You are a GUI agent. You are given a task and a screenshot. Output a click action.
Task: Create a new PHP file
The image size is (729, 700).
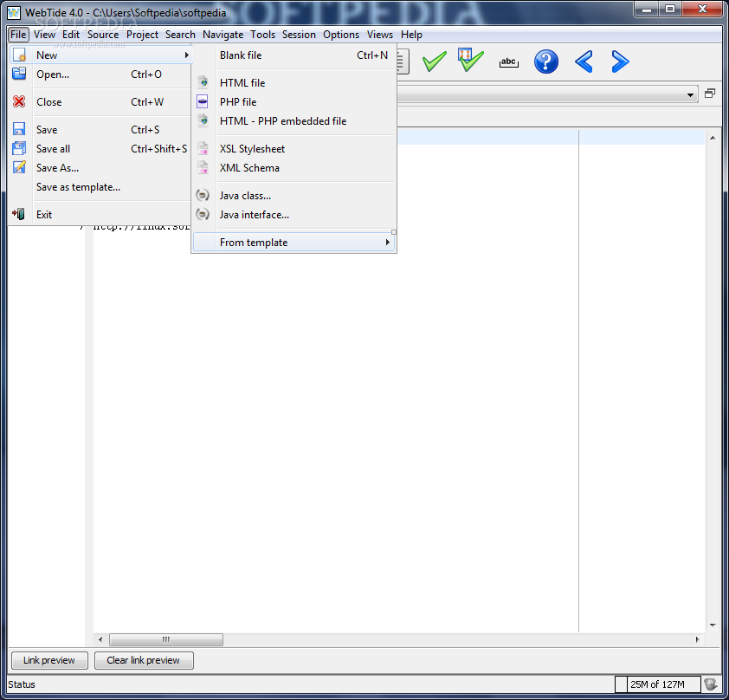point(294,102)
